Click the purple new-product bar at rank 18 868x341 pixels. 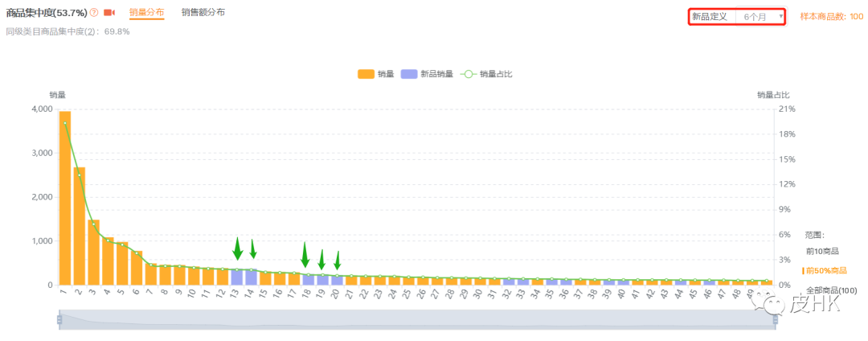(308, 280)
